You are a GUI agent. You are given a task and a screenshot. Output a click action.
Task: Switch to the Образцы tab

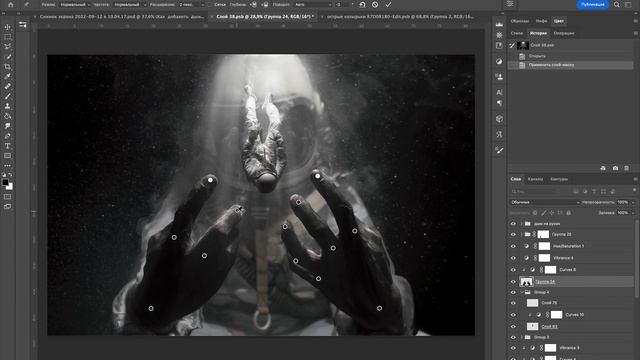(x=520, y=21)
